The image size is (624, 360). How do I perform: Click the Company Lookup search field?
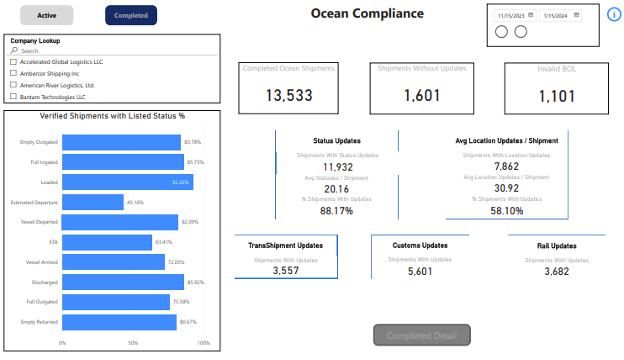(113, 51)
